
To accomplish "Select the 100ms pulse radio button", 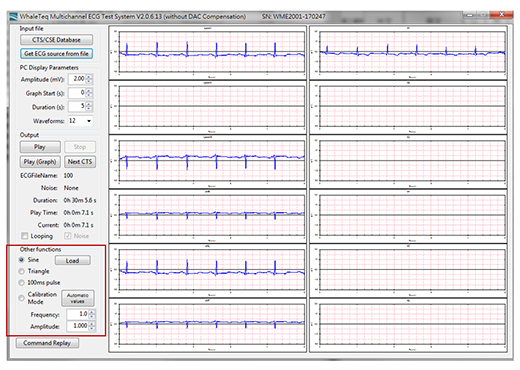I will 22,283.
